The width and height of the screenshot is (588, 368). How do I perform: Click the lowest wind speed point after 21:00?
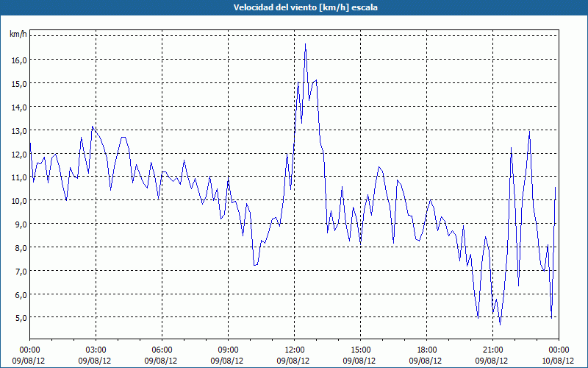point(500,325)
